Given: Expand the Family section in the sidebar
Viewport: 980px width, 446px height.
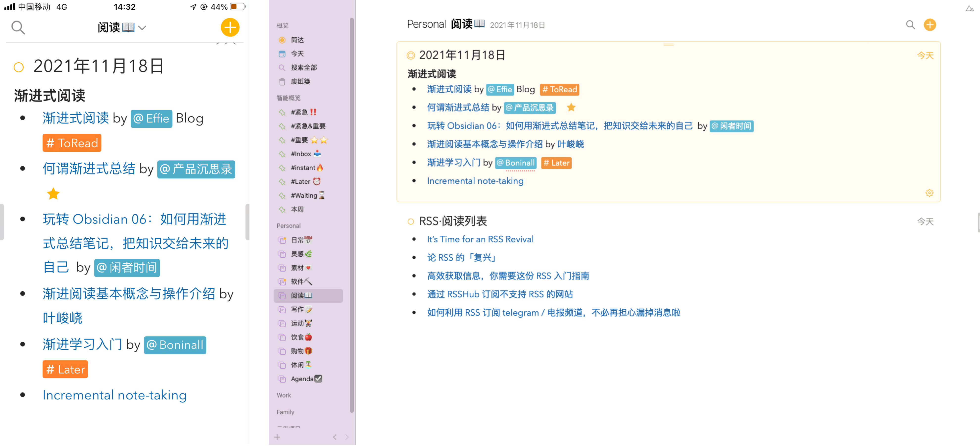Looking at the screenshot, I should (285, 412).
